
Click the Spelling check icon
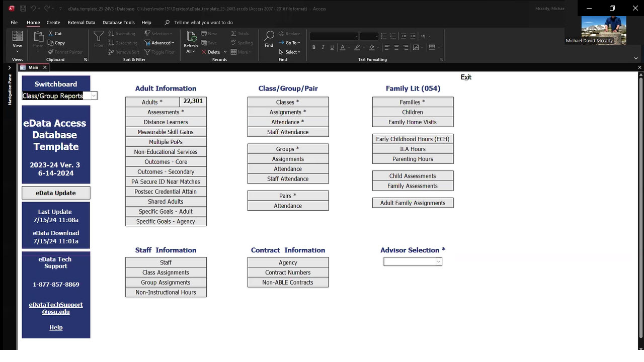point(234,43)
